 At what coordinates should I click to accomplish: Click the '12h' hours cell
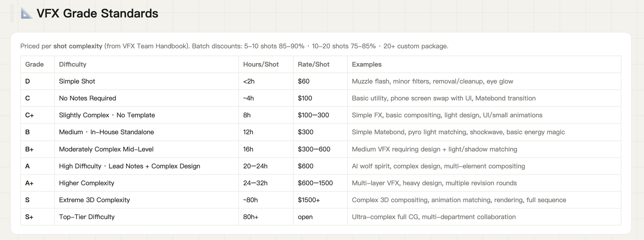click(x=266, y=132)
